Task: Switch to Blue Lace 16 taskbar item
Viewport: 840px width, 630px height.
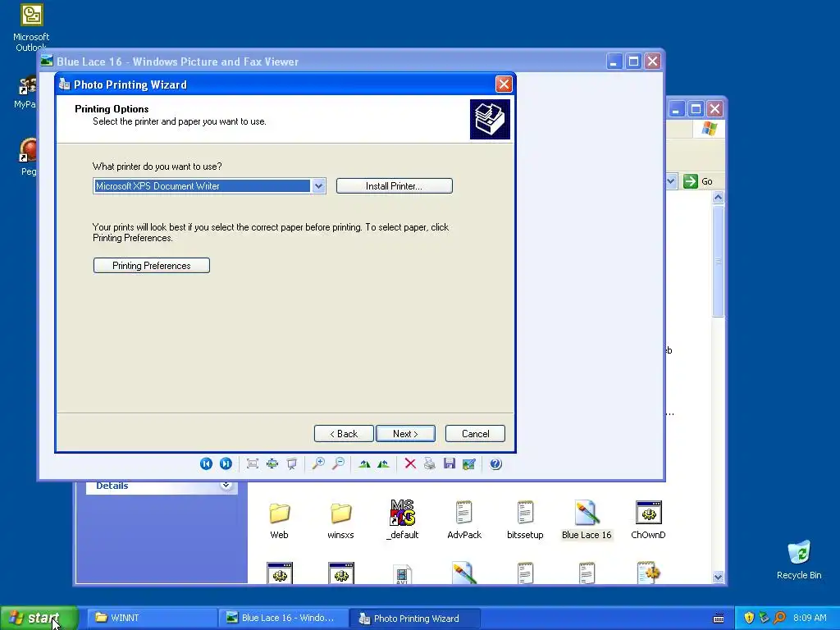Action: [x=282, y=619]
